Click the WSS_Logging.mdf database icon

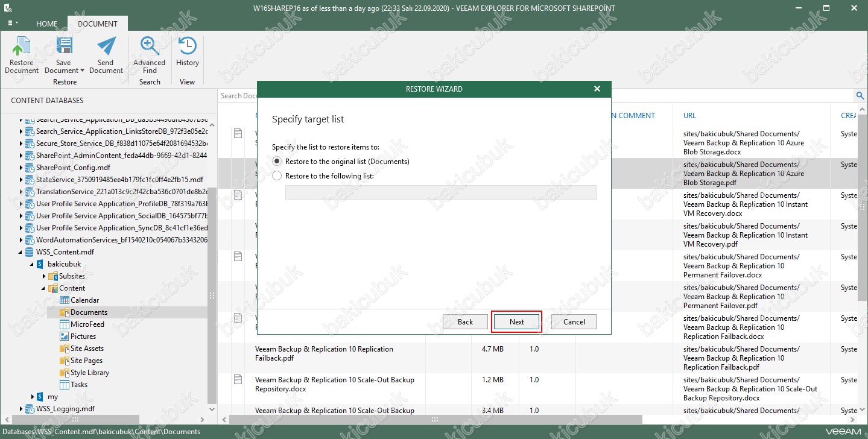[29, 409]
